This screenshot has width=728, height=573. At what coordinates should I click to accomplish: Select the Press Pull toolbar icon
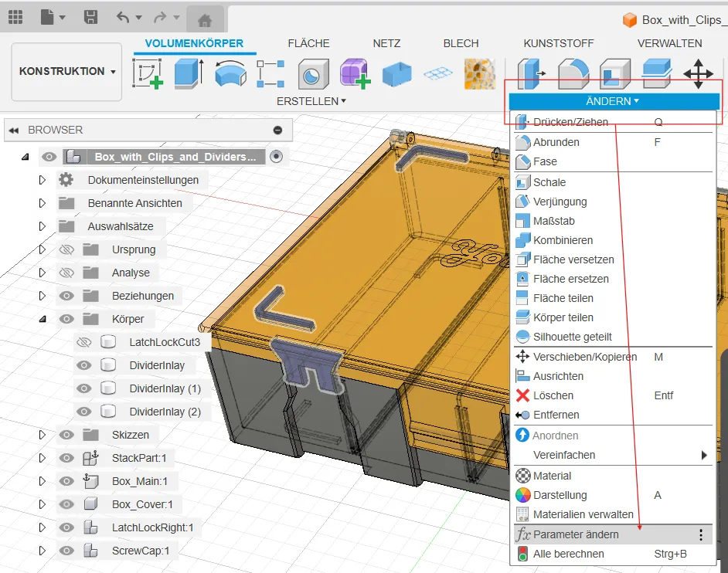click(x=531, y=73)
